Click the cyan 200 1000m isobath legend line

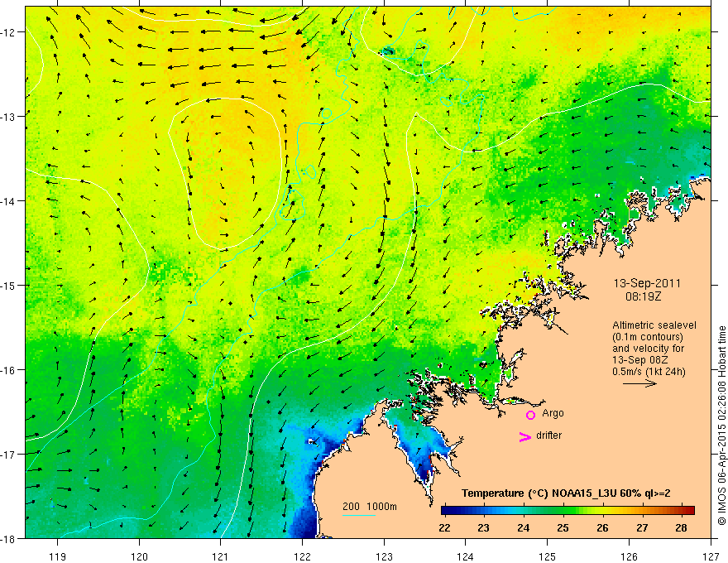tap(359, 515)
